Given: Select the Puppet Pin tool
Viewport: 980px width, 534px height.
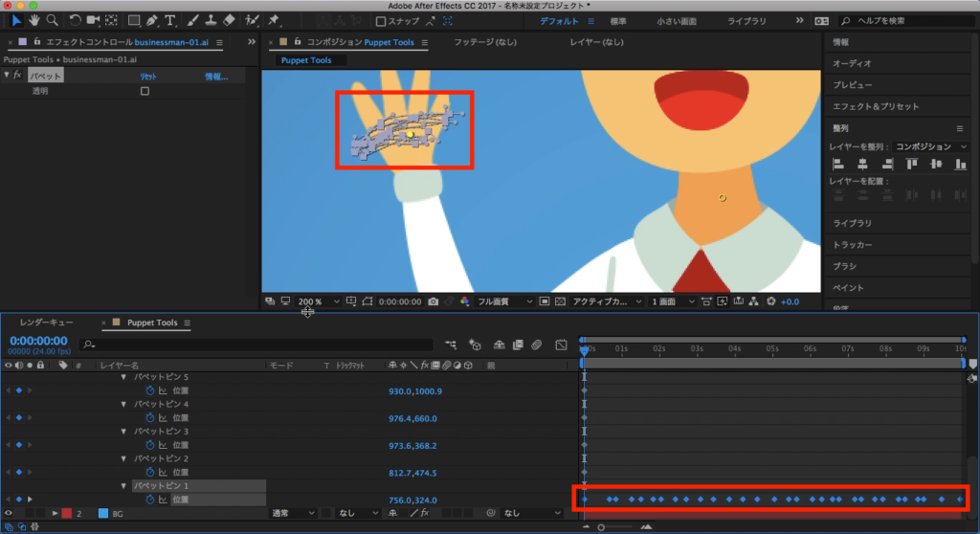Looking at the screenshot, I should [275, 20].
